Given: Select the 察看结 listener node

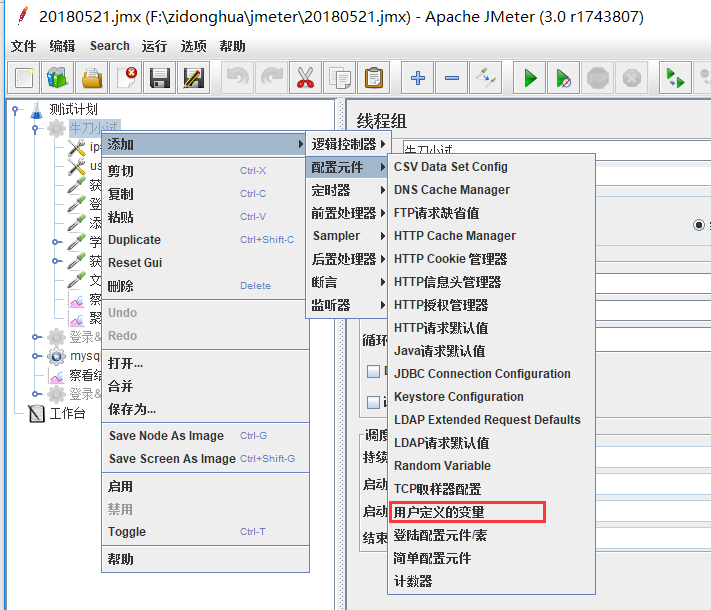Looking at the screenshot, I should 75,375.
